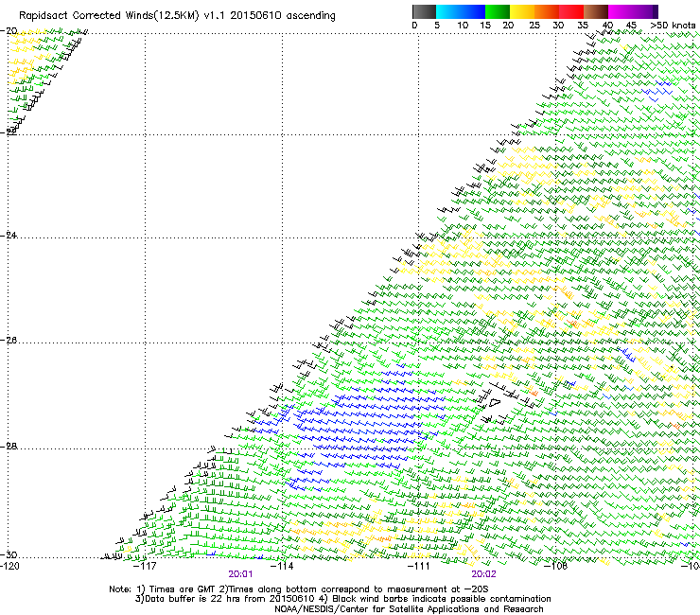Select the green 15-20 knots legend segment

[x=498, y=11]
